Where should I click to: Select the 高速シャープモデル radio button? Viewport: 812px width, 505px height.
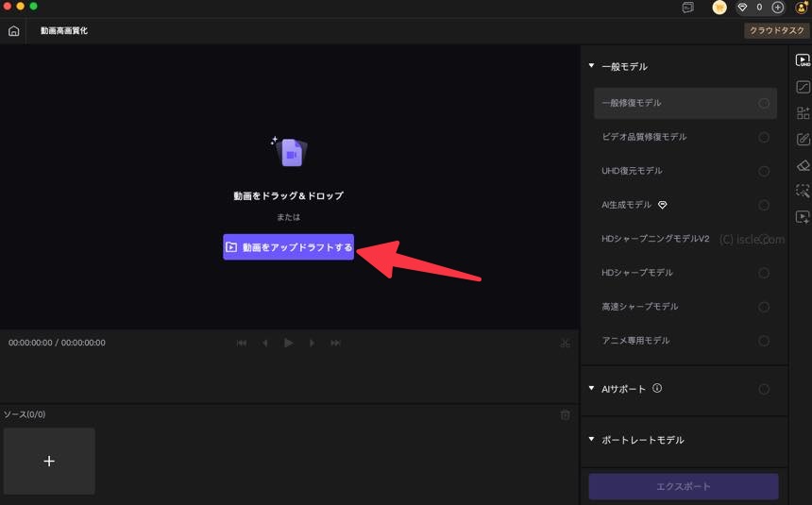pyautogui.click(x=764, y=307)
